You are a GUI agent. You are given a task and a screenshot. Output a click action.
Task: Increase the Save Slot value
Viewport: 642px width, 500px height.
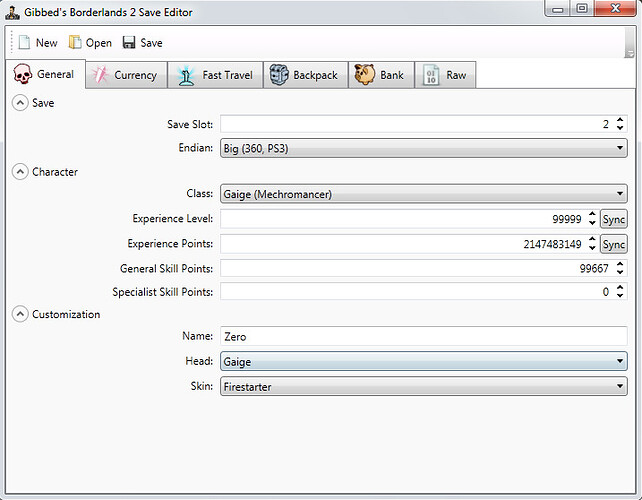[620, 120]
